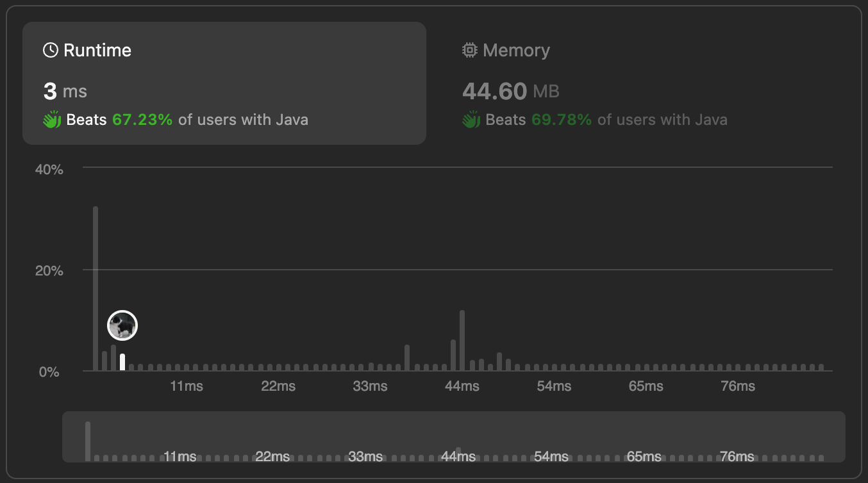
Task: Click the 5% bar between 33ms and 44ms
Action: pyautogui.click(x=407, y=357)
